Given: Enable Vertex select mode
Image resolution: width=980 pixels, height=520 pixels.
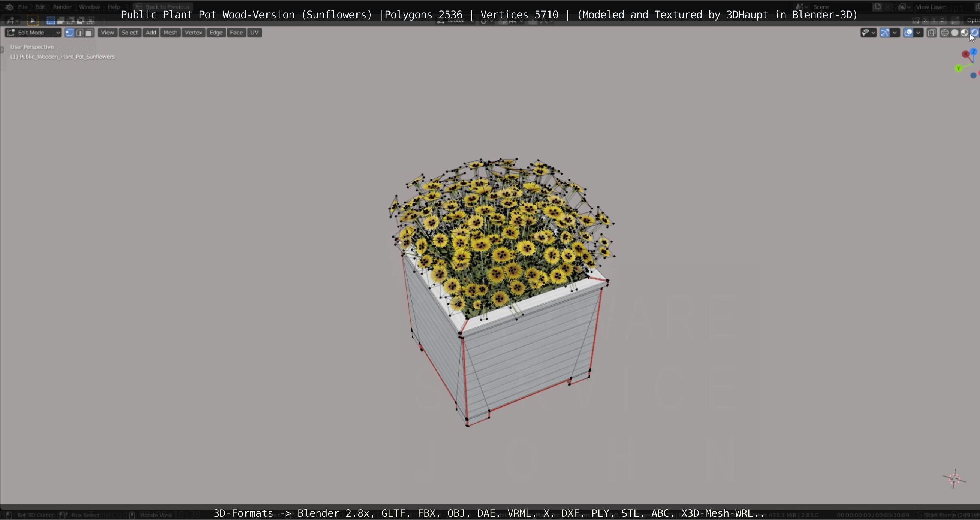Looking at the screenshot, I should pos(70,33).
